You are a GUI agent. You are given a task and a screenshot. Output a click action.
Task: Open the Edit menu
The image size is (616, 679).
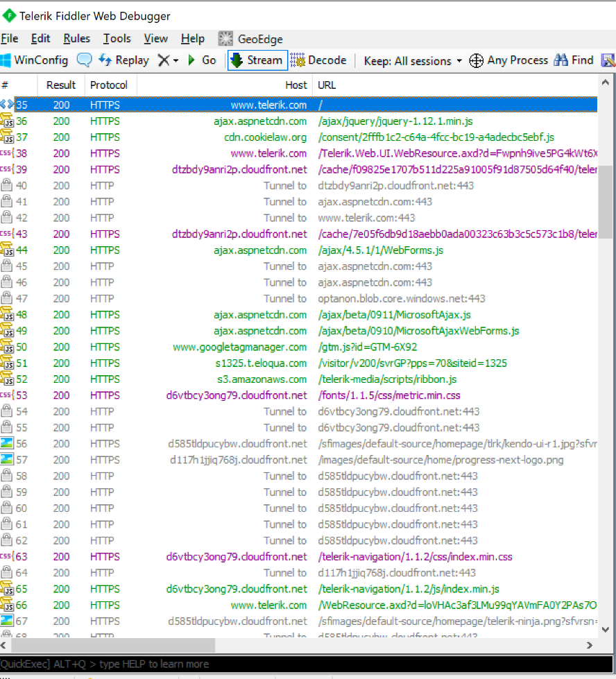pos(40,39)
